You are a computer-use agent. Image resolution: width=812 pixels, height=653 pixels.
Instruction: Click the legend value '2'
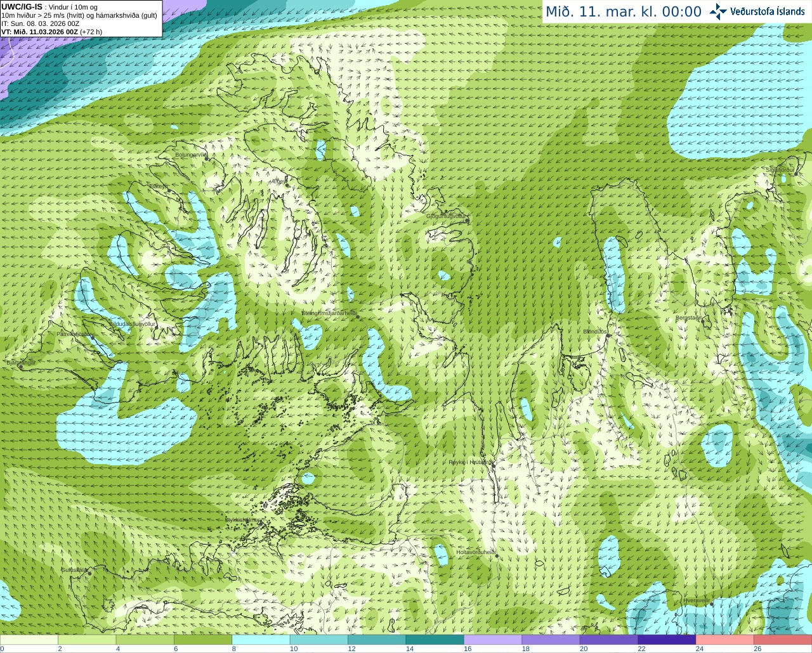pyautogui.click(x=60, y=649)
